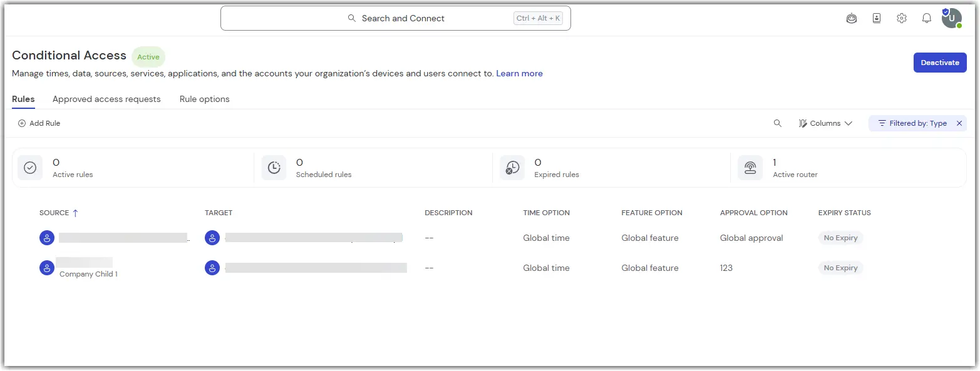The image size is (980, 371).
Task: Click the Search and Connect field
Action: pyautogui.click(x=396, y=18)
